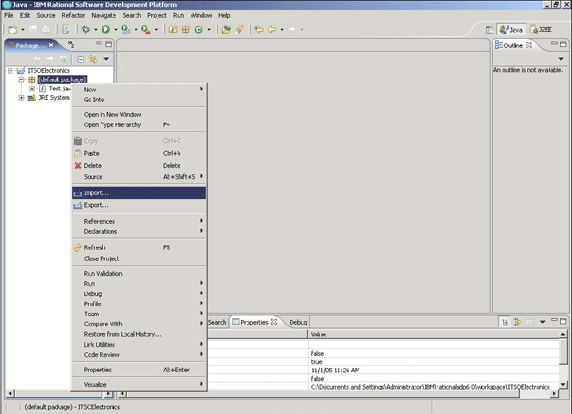Click the Open Type toolbar icon
The width and height of the screenshot is (572, 414).
(226, 30)
